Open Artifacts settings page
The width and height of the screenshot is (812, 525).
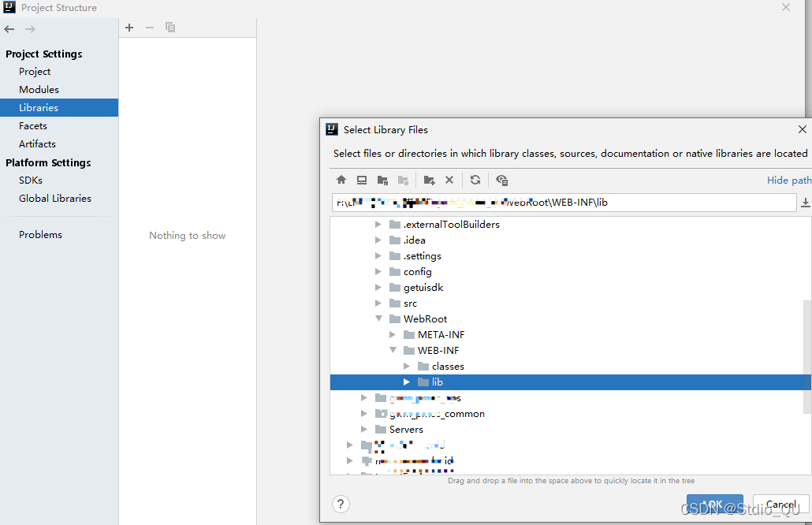coord(37,144)
